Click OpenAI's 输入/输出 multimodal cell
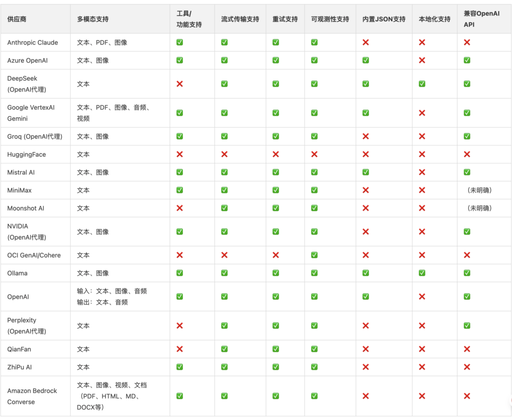 click(111, 296)
